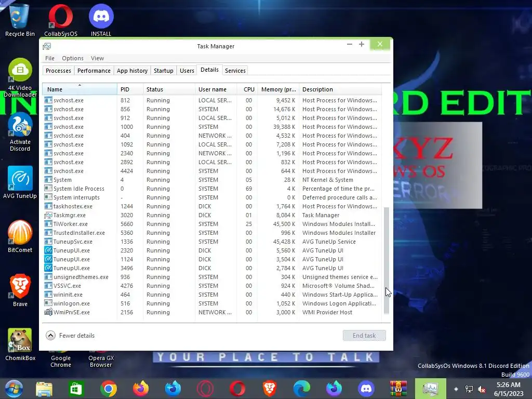
Task: Select the winlogon.exe process
Action: pos(212,303)
